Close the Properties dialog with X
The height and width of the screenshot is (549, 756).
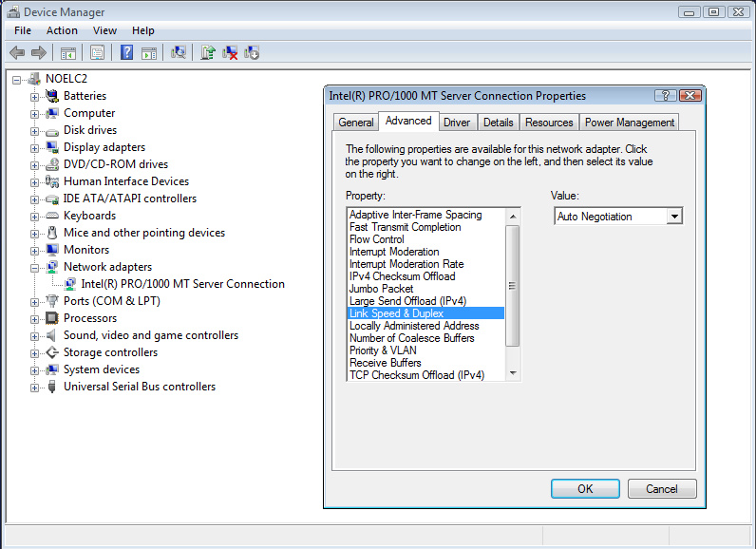pos(690,95)
